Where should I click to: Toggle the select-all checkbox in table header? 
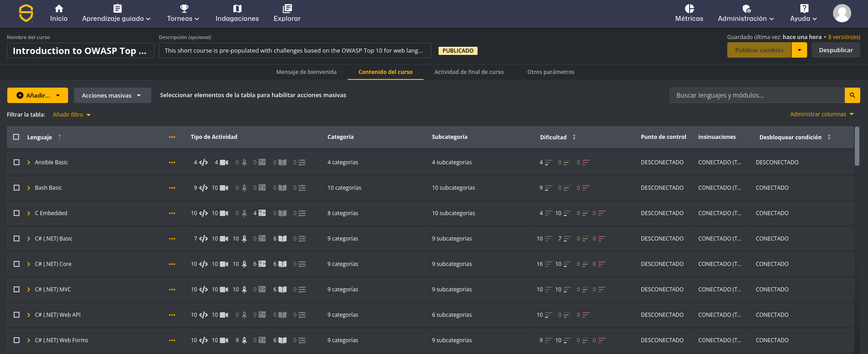click(x=16, y=137)
